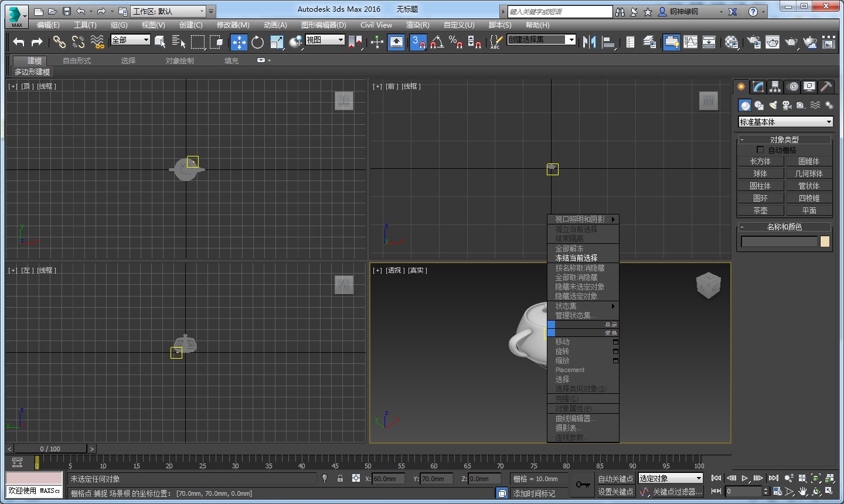Click the Redo arrow icon
The height and width of the screenshot is (504, 844).
point(37,42)
